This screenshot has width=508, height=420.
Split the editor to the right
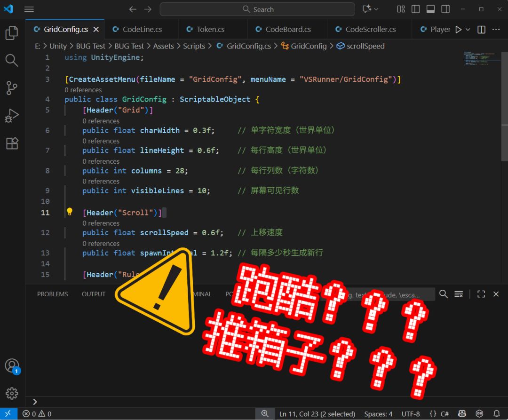tap(482, 30)
